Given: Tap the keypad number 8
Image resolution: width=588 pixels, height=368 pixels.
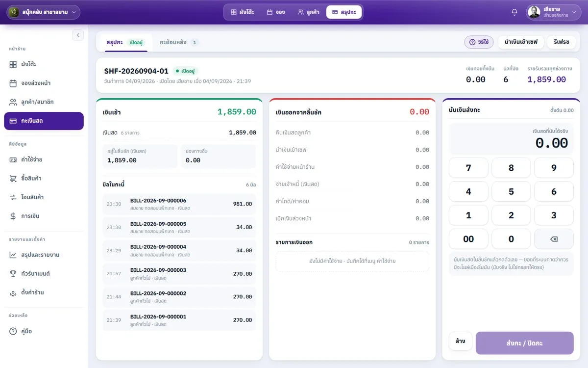Looking at the screenshot, I should (511, 168).
